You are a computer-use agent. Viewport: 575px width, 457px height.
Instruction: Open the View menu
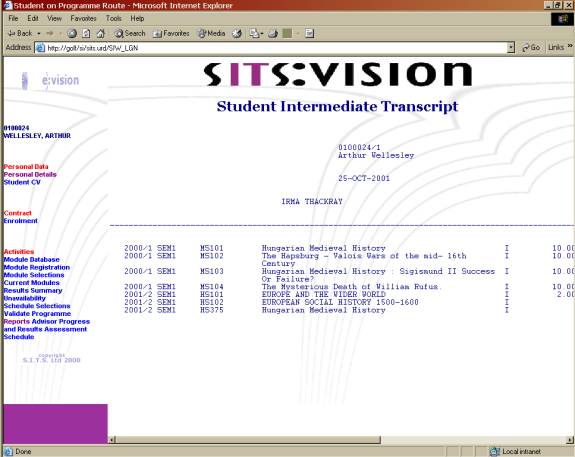coord(54,18)
